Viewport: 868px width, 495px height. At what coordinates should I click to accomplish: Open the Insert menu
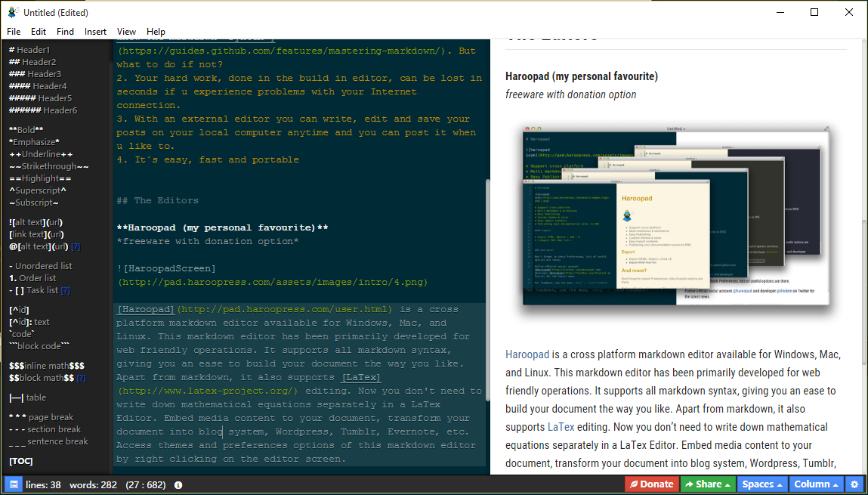pyautogui.click(x=95, y=32)
